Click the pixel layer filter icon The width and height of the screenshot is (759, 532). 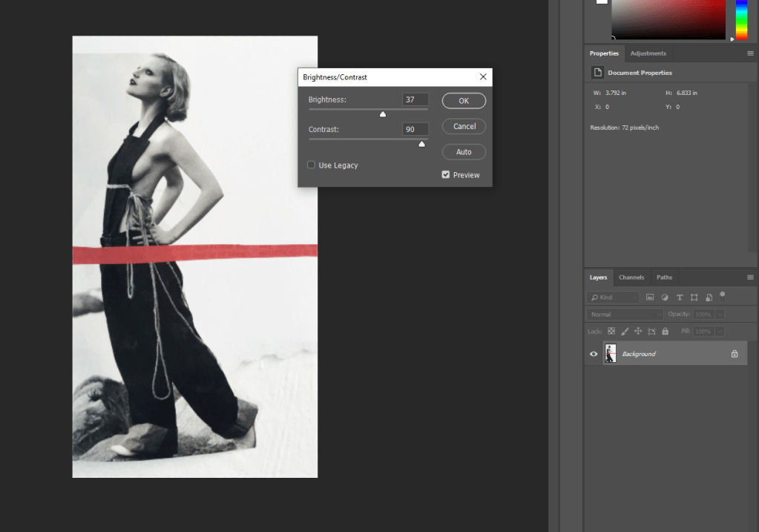650,297
